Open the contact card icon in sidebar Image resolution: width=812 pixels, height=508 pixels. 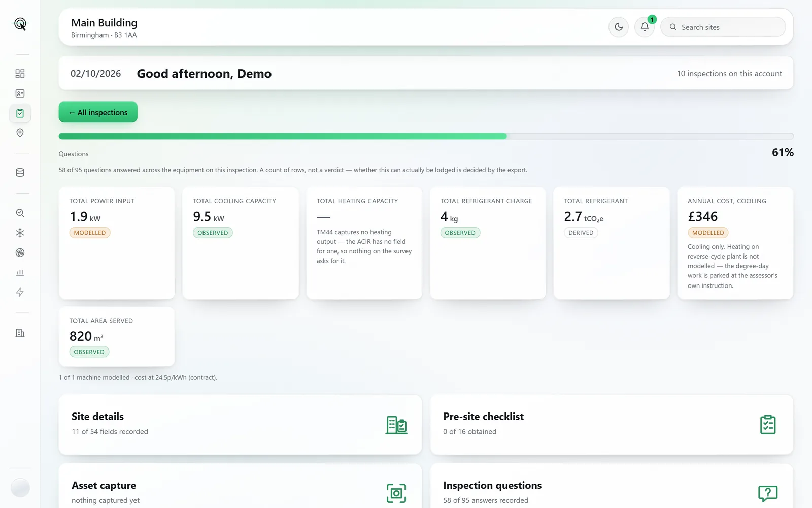click(20, 93)
